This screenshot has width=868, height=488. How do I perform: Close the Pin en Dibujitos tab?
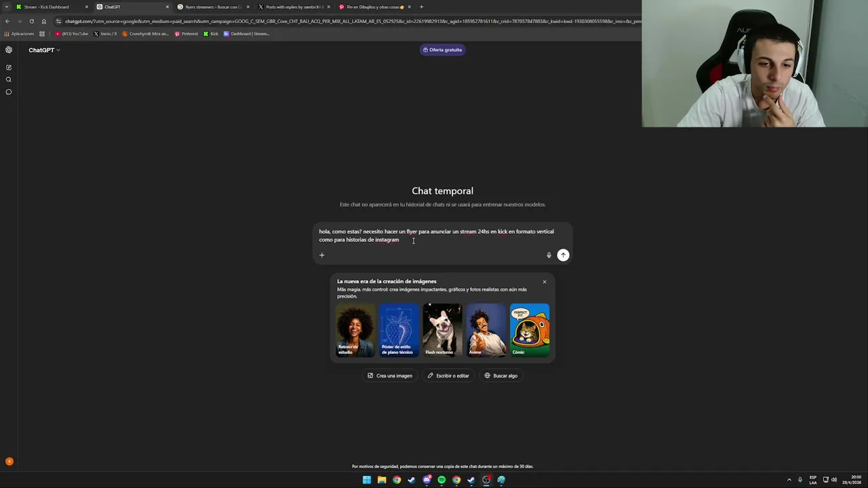(410, 7)
